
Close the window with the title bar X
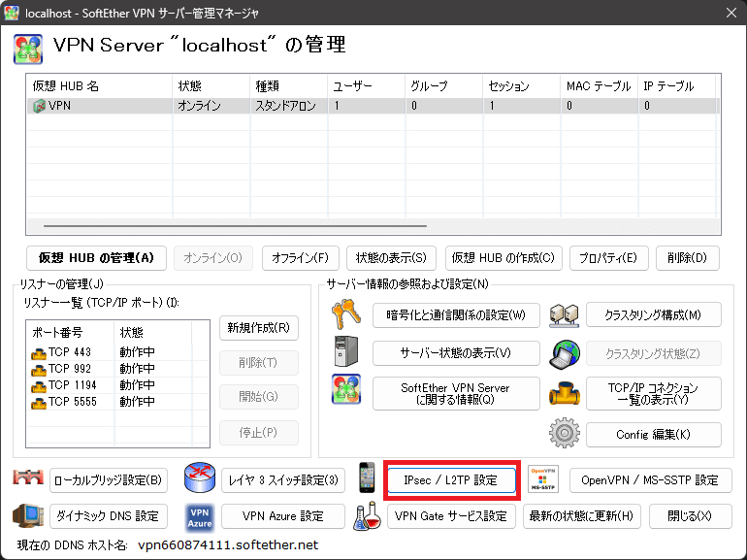[731, 13]
